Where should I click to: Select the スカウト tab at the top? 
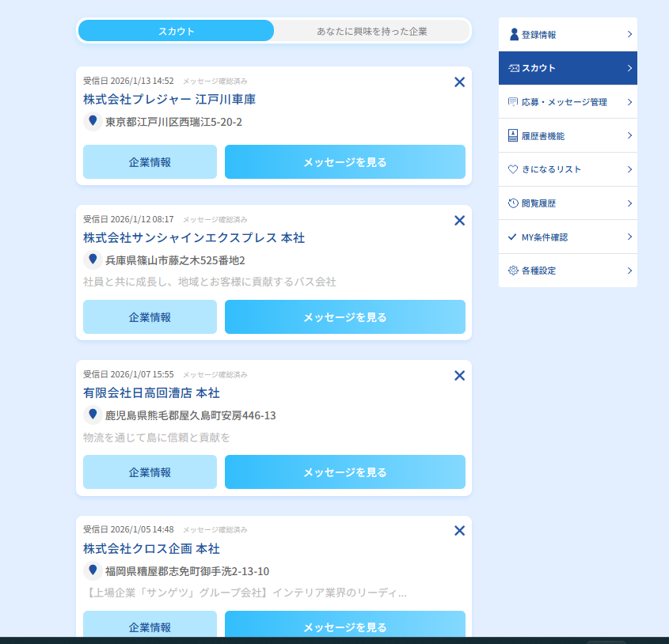pyautogui.click(x=176, y=31)
